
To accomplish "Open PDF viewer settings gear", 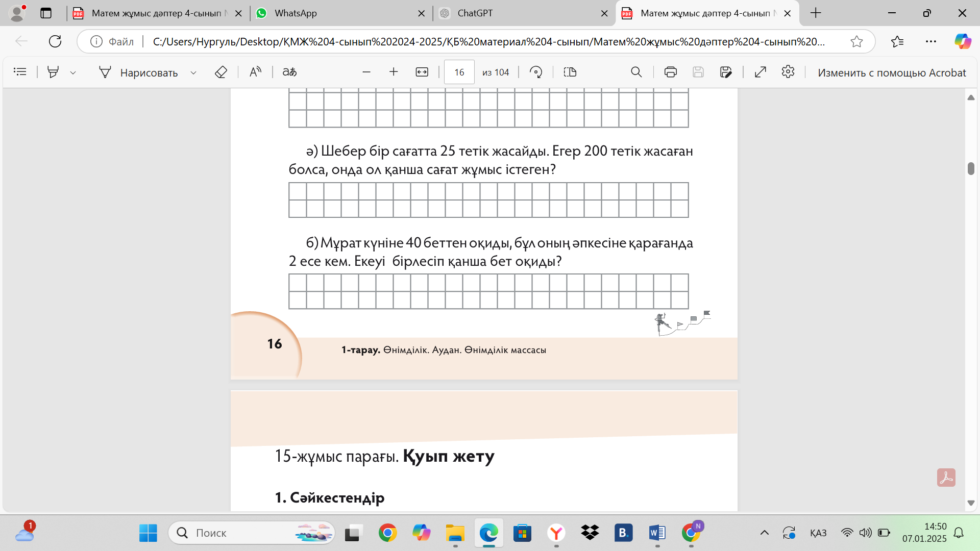I will [x=788, y=72].
